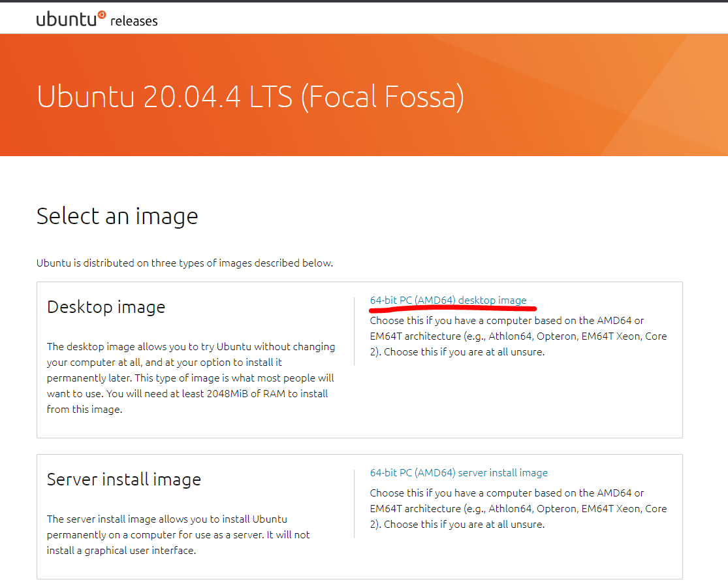Click the 'Desktop image' heading

click(106, 307)
